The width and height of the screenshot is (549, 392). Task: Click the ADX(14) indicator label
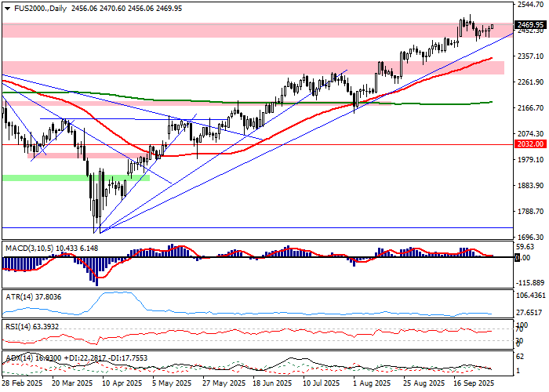coord(21,357)
